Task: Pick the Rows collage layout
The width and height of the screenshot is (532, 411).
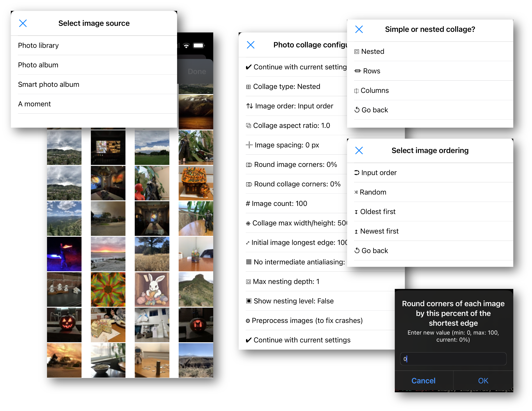Action: point(372,71)
